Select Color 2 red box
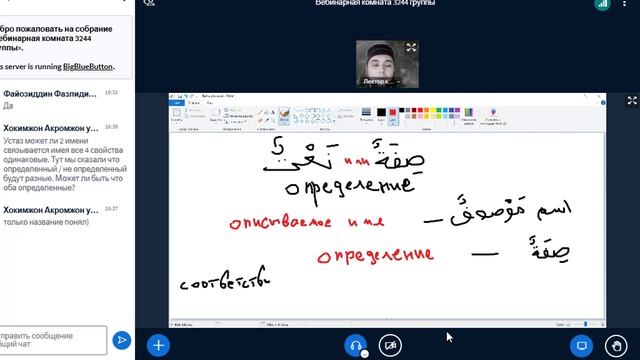 [x=393, y=116]
